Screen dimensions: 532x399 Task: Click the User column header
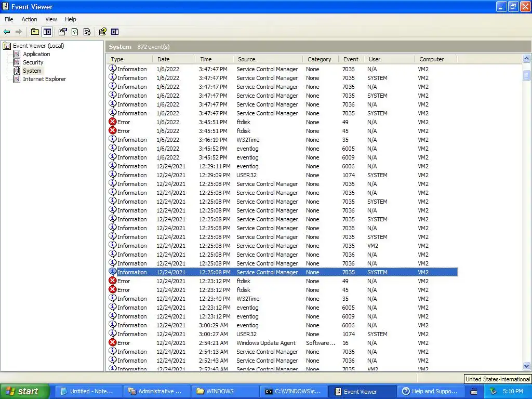[389, 59]
